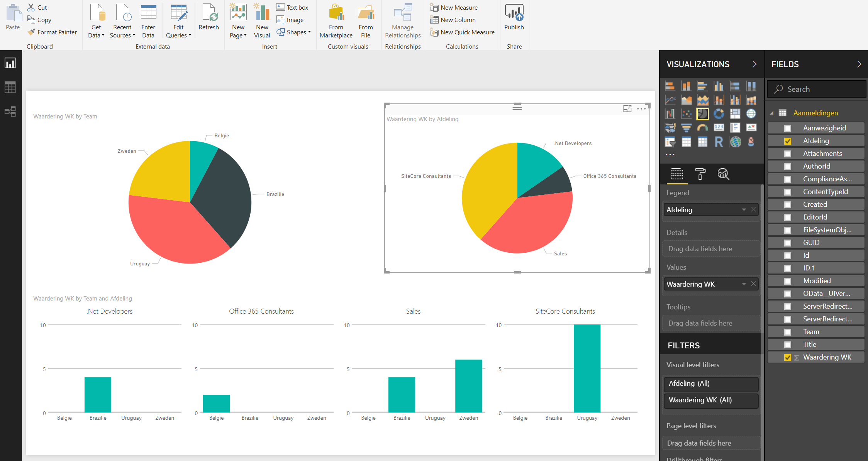Switch to the Format paint roller tab
Screen dimensions: 868x461
click(x=700, y=174)
